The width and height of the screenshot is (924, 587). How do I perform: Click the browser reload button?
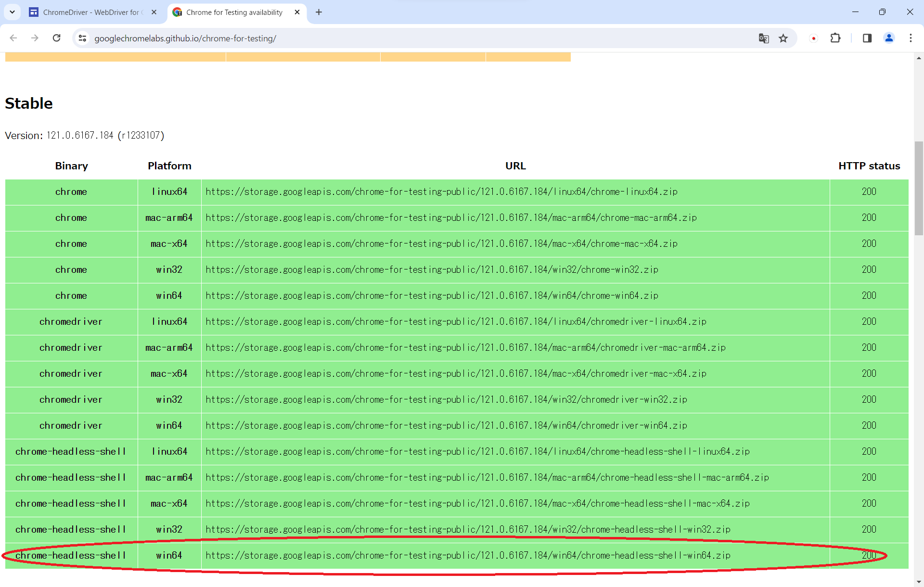tap(56, 38)
